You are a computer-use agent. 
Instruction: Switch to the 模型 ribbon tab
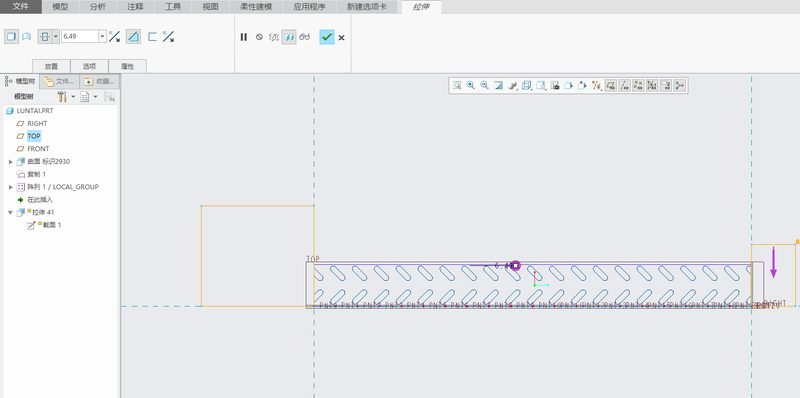coord(60,7)
